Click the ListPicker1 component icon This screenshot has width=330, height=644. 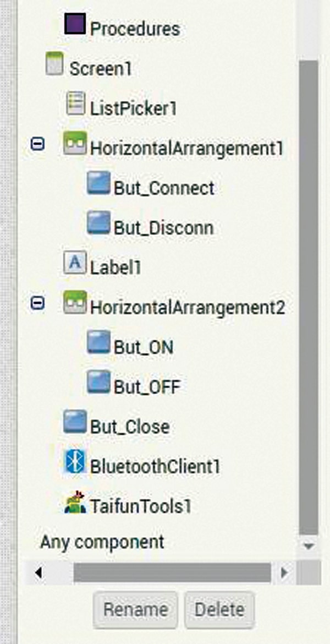[76, 104]
